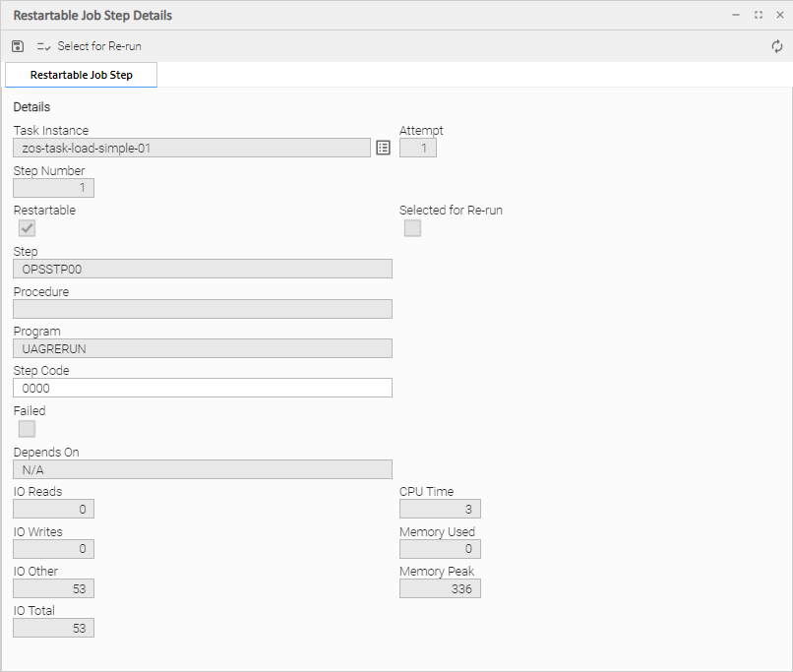793x672 pixels.
Task: Click the Memory Peak value field
Action: point(440,588)
